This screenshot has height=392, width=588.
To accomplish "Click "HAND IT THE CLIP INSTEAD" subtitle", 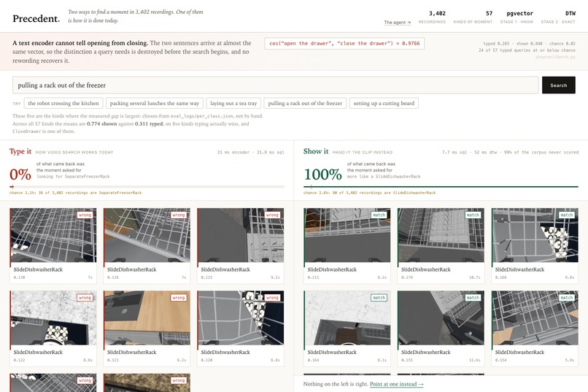I will (x=363, y=153).
